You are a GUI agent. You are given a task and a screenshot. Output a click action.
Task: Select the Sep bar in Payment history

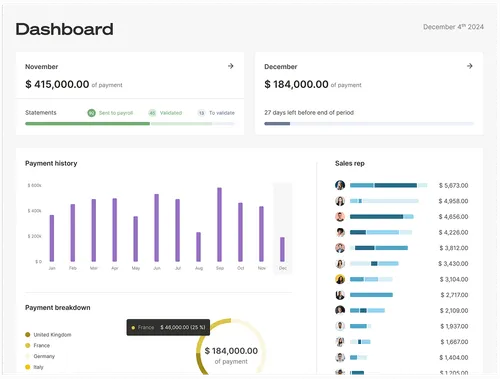point(219,224)
